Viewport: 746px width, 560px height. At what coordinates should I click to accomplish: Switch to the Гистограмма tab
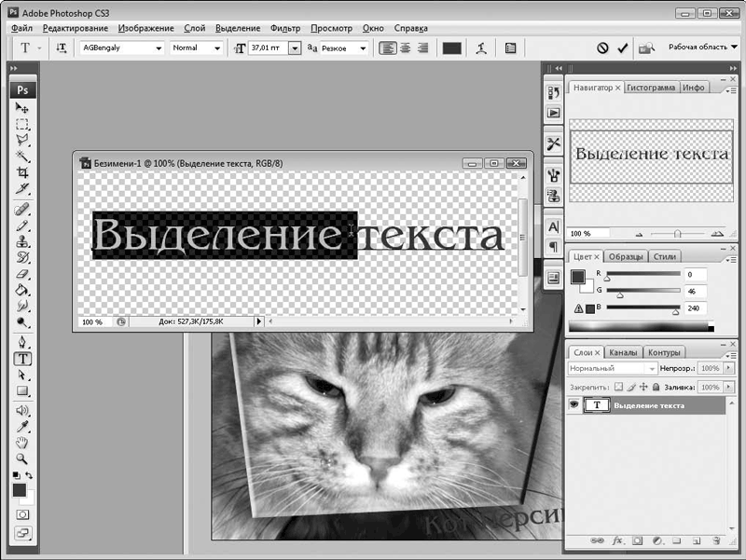pyautogui.click(x=651, y=88)
